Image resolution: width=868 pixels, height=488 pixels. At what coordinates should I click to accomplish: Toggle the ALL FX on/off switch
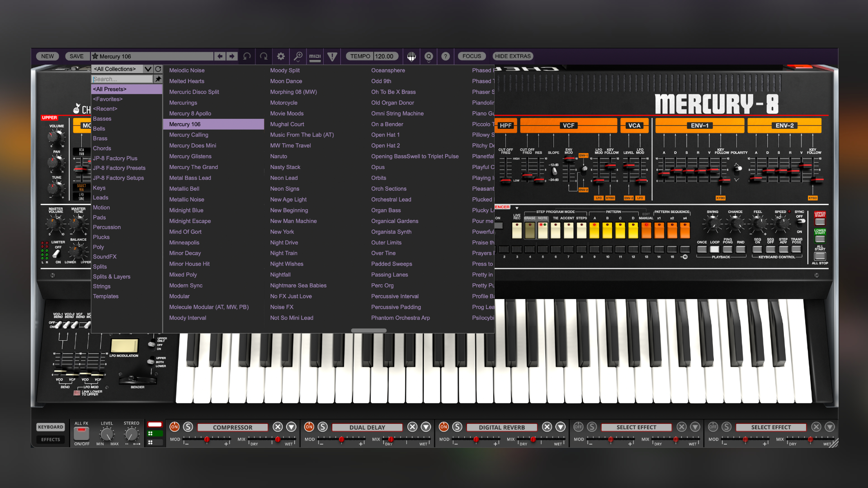[x=81, y=432]
